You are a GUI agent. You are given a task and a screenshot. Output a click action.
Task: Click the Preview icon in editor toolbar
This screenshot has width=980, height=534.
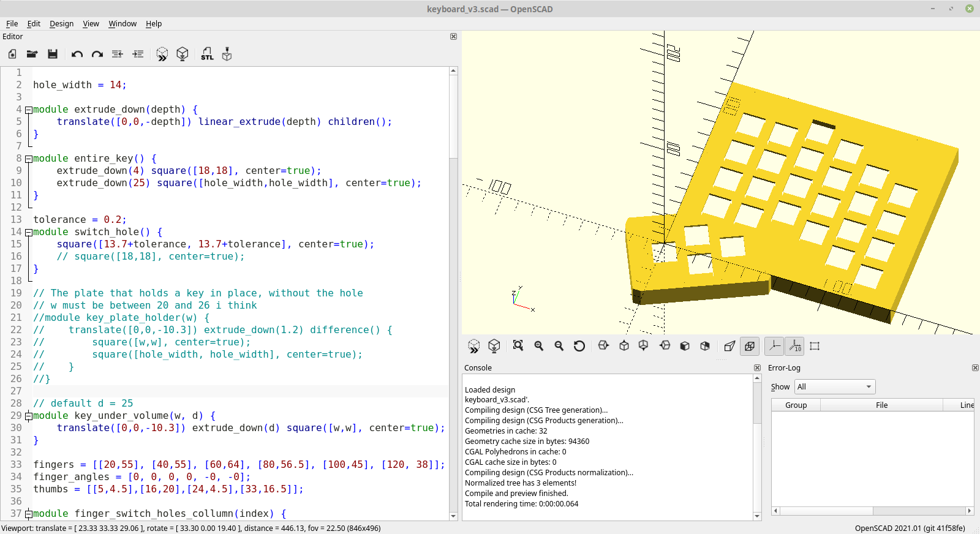click(x=162, y=54)
